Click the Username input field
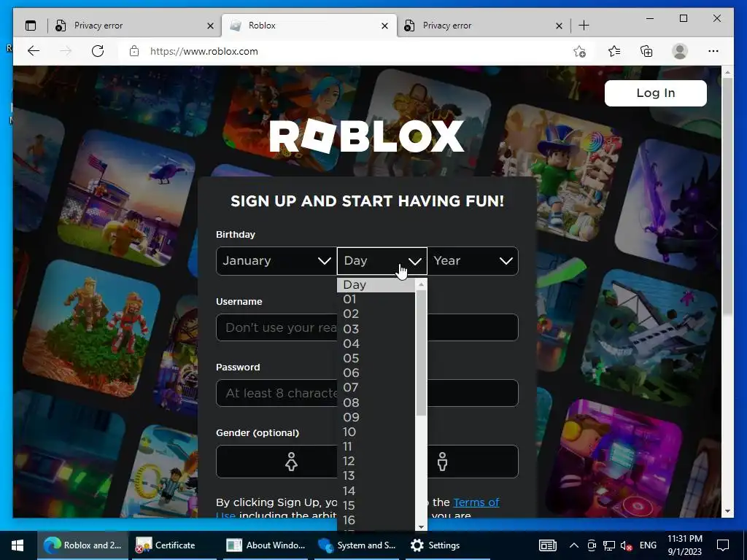Screen dimensions: 747x560 (367, 327)
